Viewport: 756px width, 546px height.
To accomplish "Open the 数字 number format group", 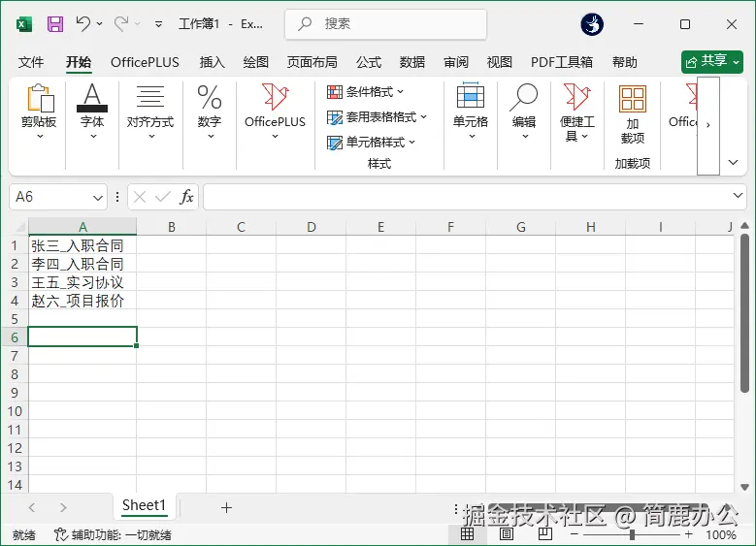I will [x=210, y=112].
